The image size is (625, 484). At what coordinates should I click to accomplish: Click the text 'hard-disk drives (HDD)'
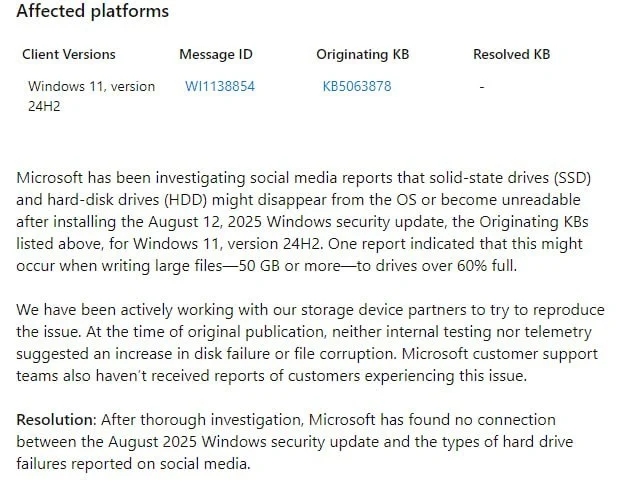tap(127, 199)
